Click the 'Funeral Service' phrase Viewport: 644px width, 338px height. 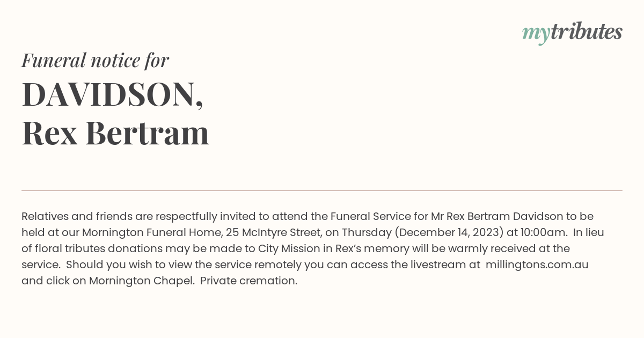click(x=370, y=216)
